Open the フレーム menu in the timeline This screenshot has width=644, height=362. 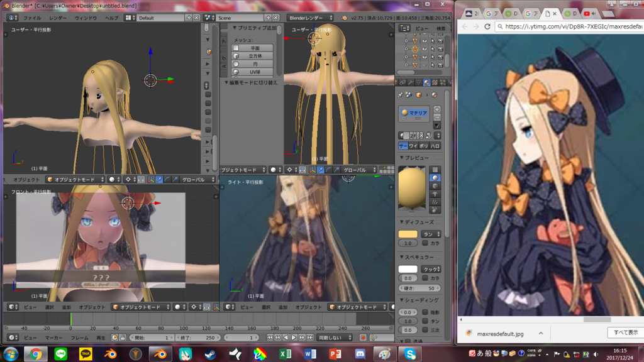(80, 337)
